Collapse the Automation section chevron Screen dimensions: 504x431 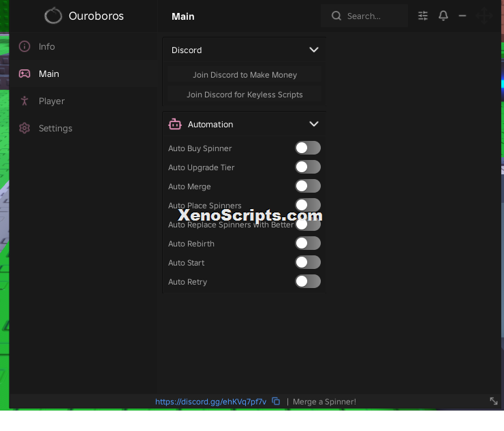pos(314,124)
